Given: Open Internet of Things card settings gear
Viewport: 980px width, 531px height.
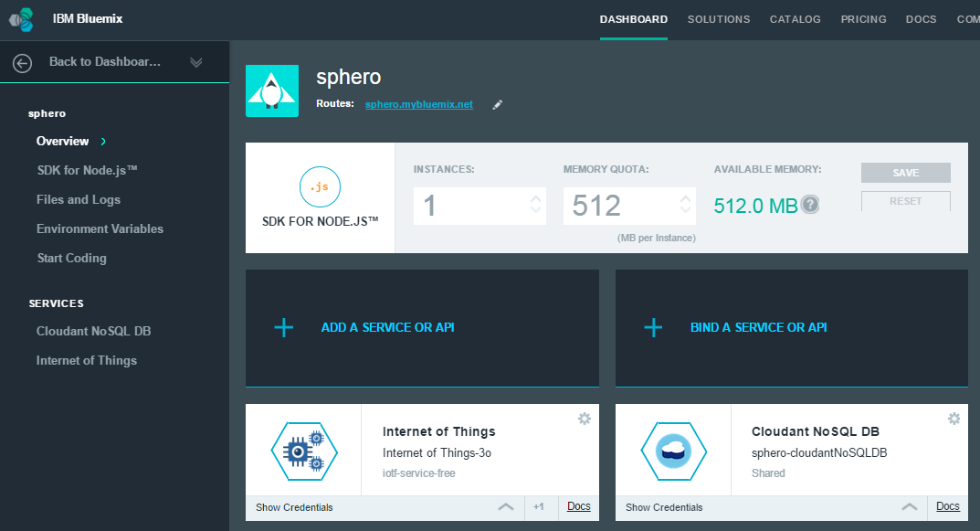Looking at the screenshot, I should click(x=585, y=419).
